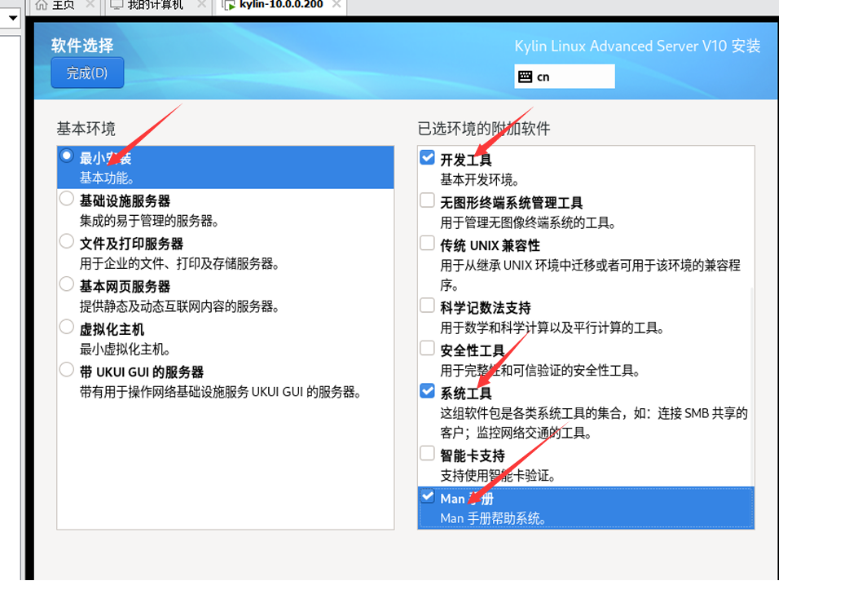Screen dimensions: 849x616
Task: Switch to the kylin-10.0.0.200 tab
Action: point(280,5)
